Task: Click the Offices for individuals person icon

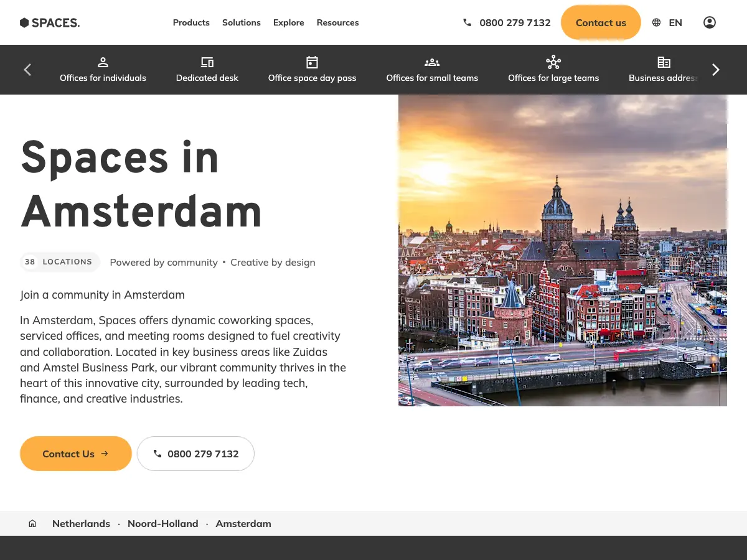Action: tap(103, 62)
